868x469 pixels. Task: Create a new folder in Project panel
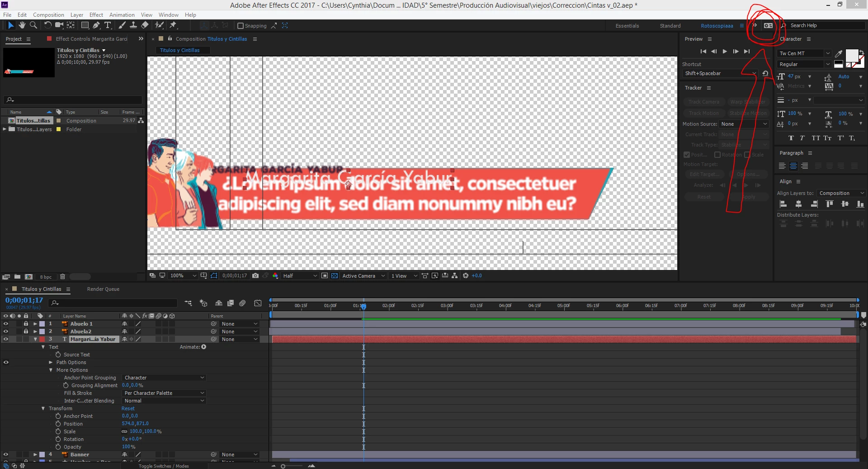[x=17, y=276]
